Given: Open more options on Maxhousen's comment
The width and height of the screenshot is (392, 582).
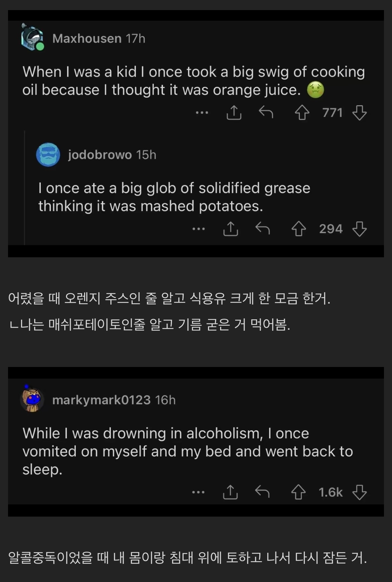Looking at the screenshot, I should pos(202,113).
